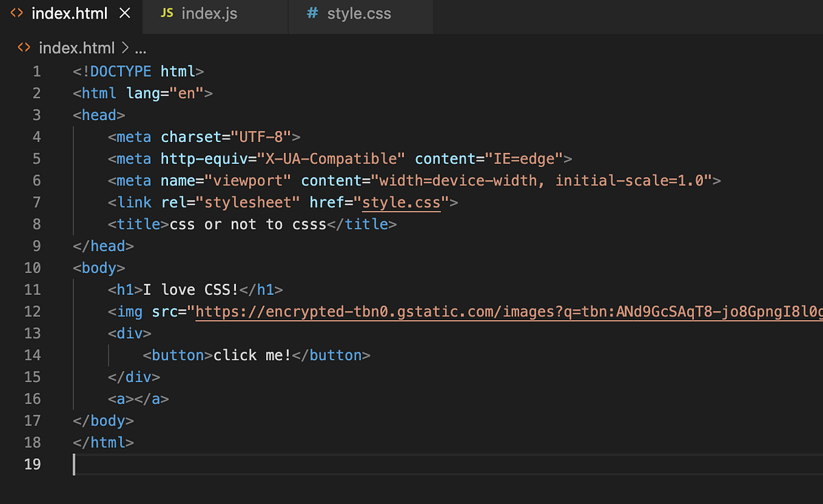Click line number 12 in the gutter
The image size is (823, 504).
click(32, 311)
